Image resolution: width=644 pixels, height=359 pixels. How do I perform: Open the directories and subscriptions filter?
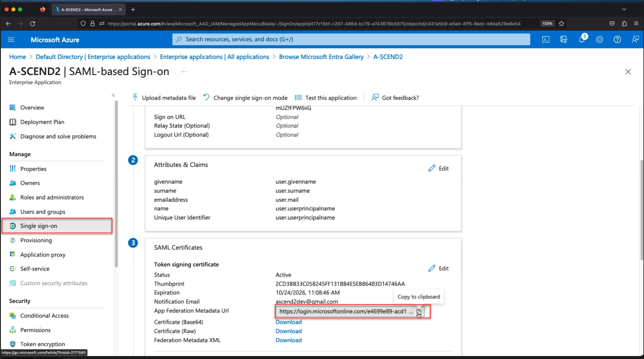pos(564,39)
